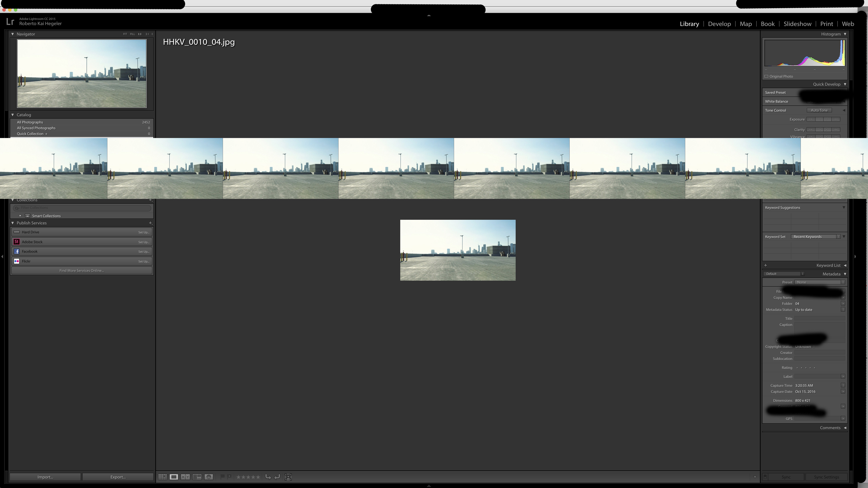Collapse the Catalog panel
Image resolution: width=868 pixels, height=488 pixels.
click(12, 115)
